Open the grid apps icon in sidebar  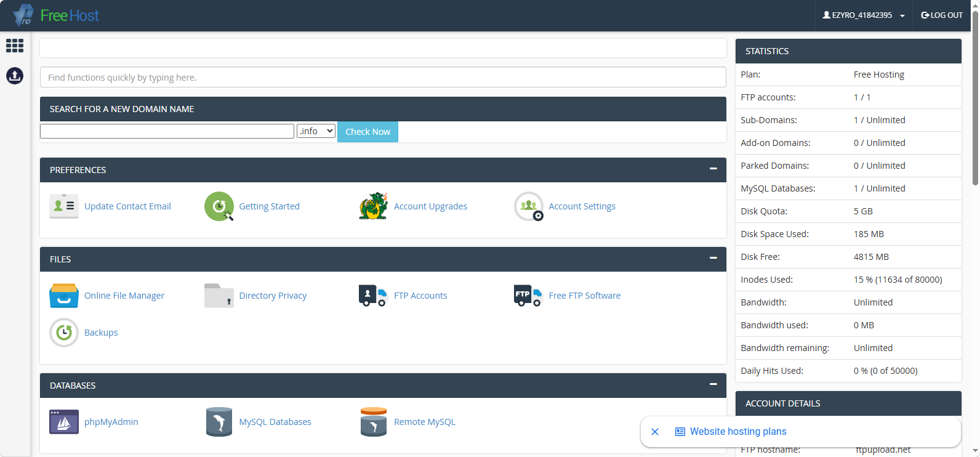15,46
